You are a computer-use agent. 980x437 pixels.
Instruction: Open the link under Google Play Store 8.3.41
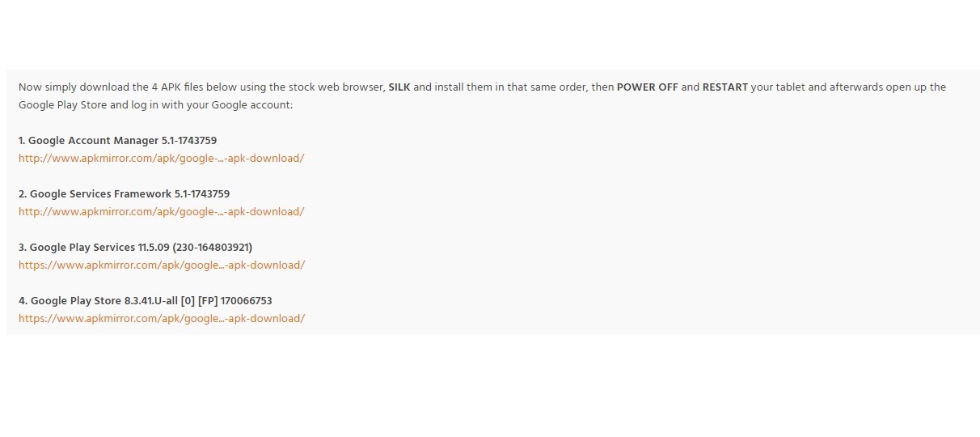[x=162, y=319]
